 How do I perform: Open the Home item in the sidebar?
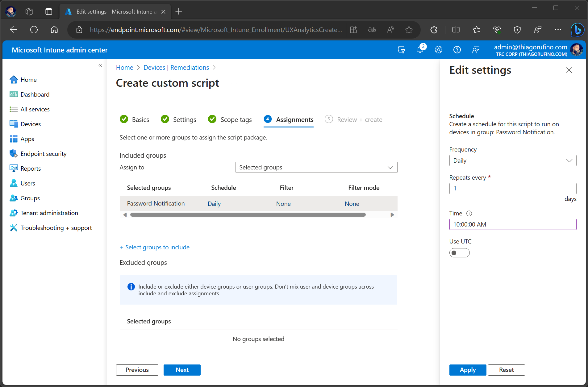coord(28,80)
